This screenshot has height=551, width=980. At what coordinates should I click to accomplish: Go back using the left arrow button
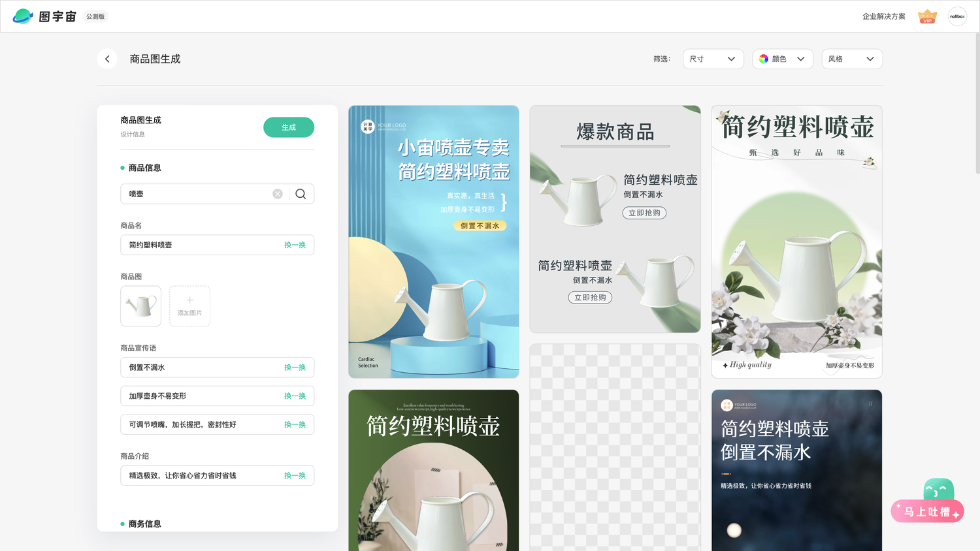pyautogui.click(x=107, y=59)
